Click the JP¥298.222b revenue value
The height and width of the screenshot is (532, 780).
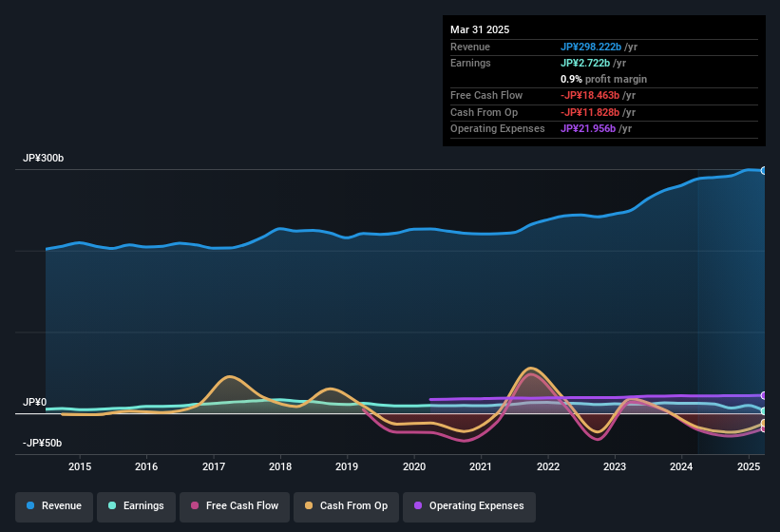pyautogui.click(x=591, y=47)
